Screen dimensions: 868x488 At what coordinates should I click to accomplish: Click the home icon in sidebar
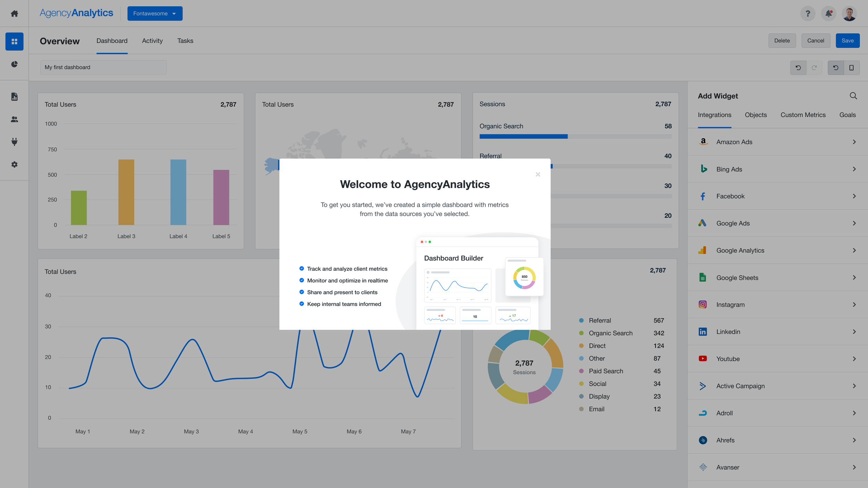[14, 14]
